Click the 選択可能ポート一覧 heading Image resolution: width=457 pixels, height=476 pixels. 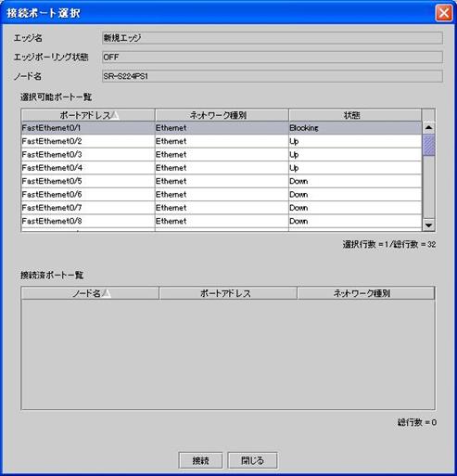(57, 97)
